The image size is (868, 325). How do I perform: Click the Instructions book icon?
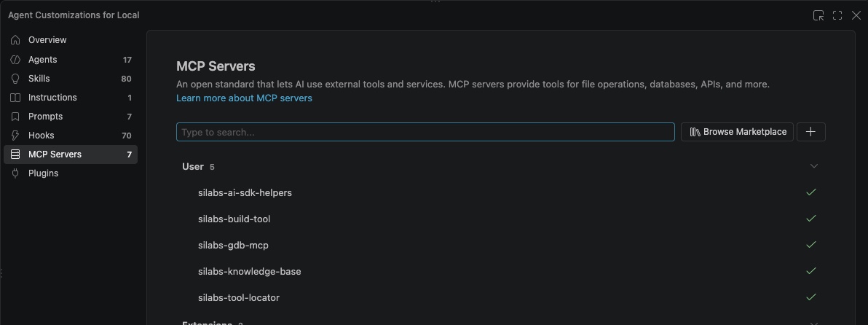15,98
